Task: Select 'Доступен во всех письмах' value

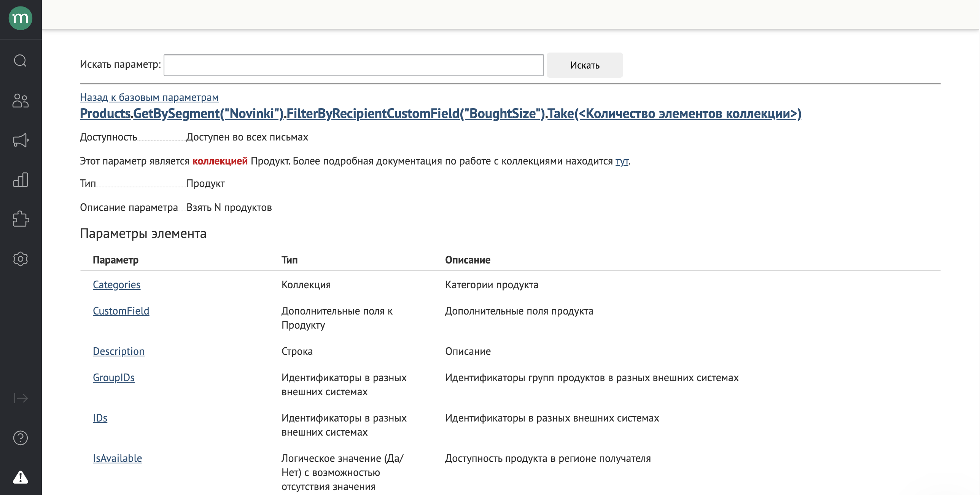Action: [247, 137]
